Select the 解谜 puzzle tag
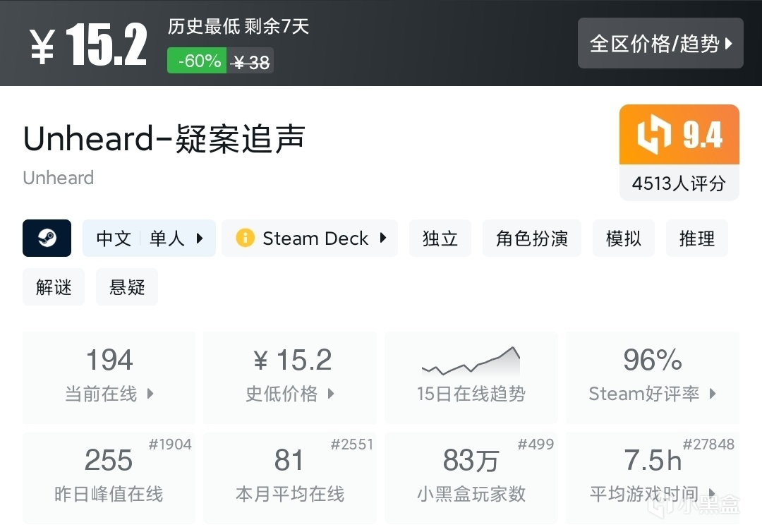Viewport: 762px width, 532px height. pyautogui.click(x=54, y=287)
